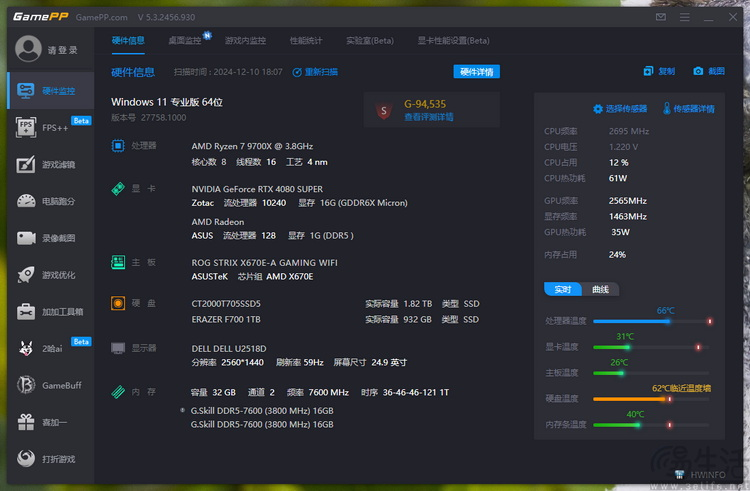Open 游戏滤镜 in the sidebar
750x491 pixels.
[51, 164]
